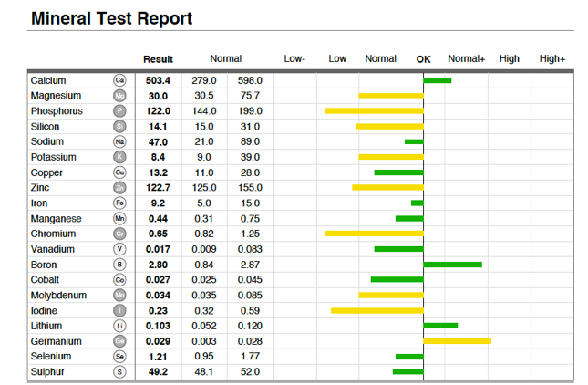588x385 pixels.
Task: Click the Vanadium row label
Action: (53, 249)
